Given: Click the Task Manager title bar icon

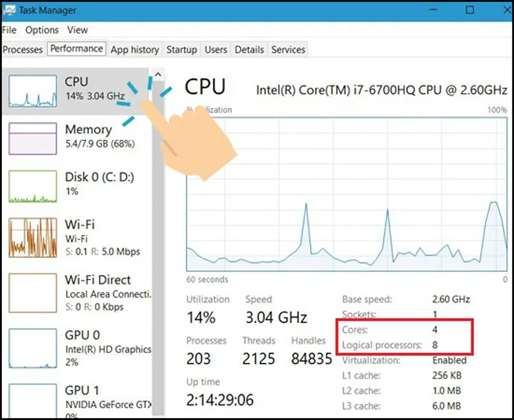Looking at the screenshot, I should pyautogui.click(x=9, y=10).
